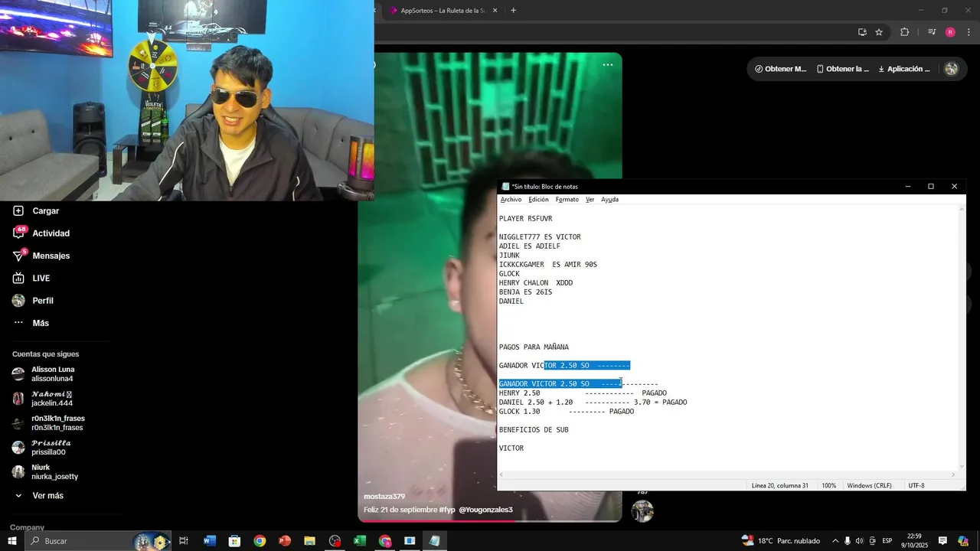Open Archivo menu in Bloc de notas
The height and width of the screenshot is (551, 980).
pyautogui.click(x=511, y=200)
